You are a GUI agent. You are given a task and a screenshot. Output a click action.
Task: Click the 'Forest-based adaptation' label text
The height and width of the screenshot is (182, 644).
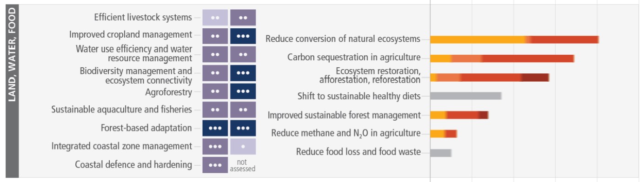coord(146,128)
